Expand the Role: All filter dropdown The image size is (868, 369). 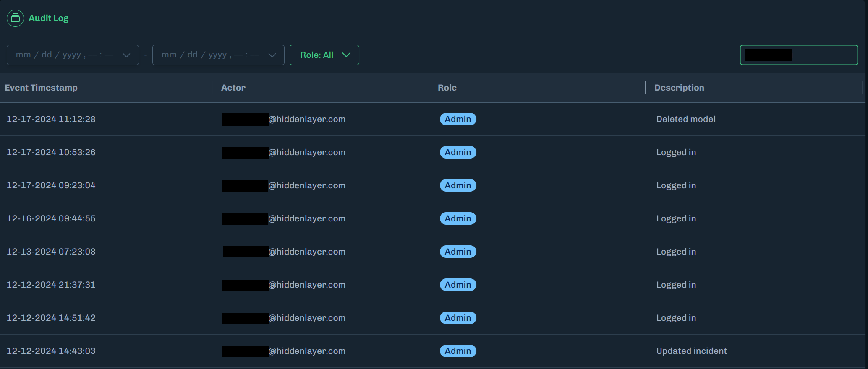point(324,55)
